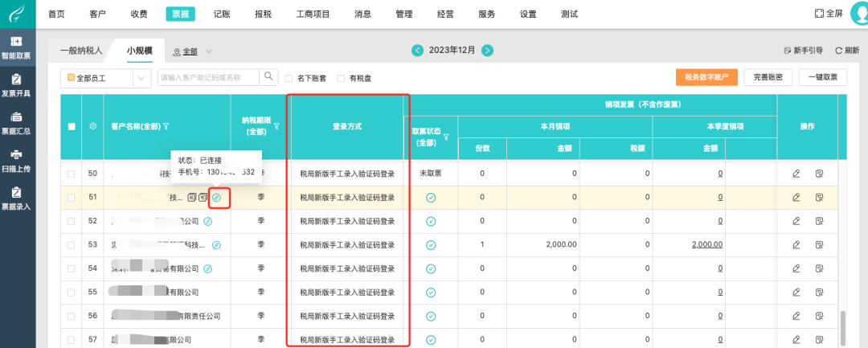Go to next month arrow
868x348 pixels.
[487, 51]
